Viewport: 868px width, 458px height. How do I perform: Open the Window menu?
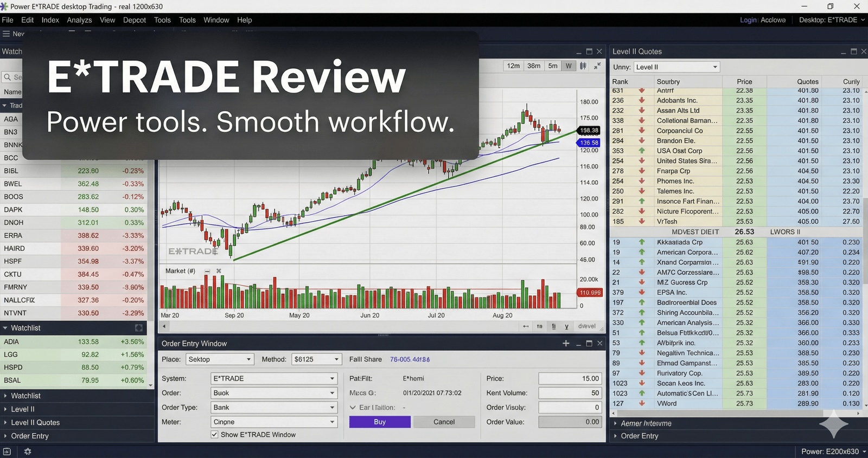point(216,20)
